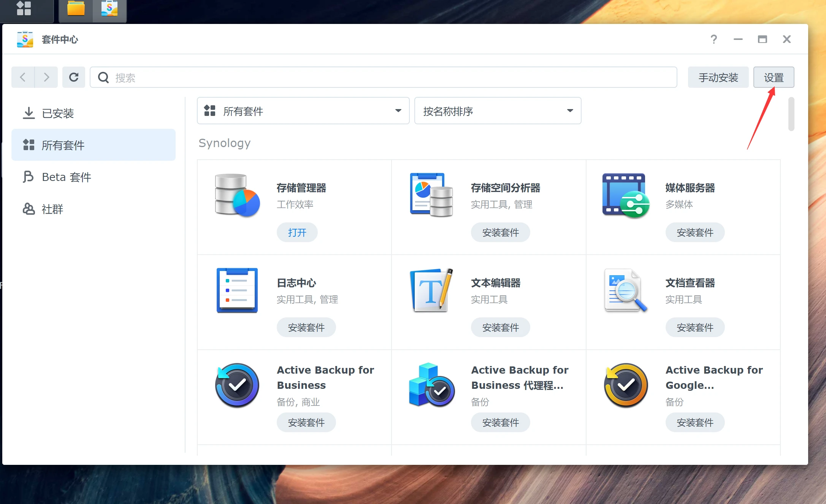
Task: Click the Storage Analyzer package icon
Action: 431,195
